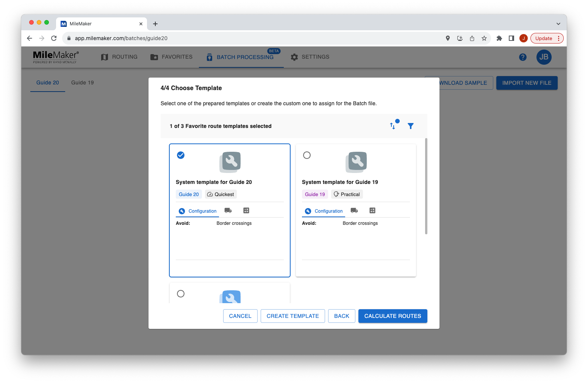The width and height of the screenshot is (588, 383).
Task: Click the Practical route type chip
Action: 347,194
